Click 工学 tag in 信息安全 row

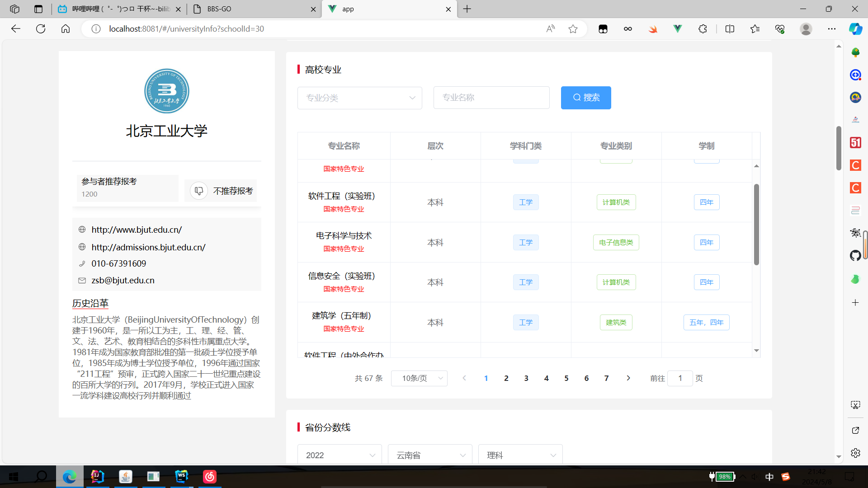pyautogui.click(x=526, y=282)
